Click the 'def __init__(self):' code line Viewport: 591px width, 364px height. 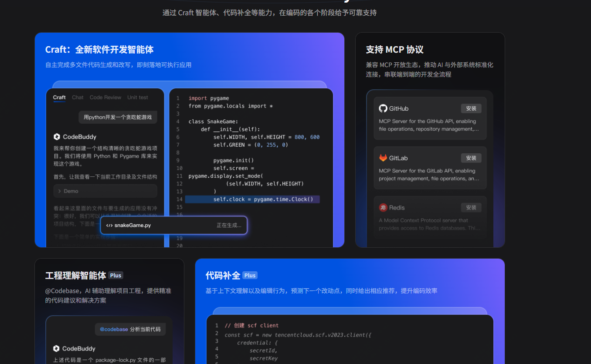[x=231, y=129]
